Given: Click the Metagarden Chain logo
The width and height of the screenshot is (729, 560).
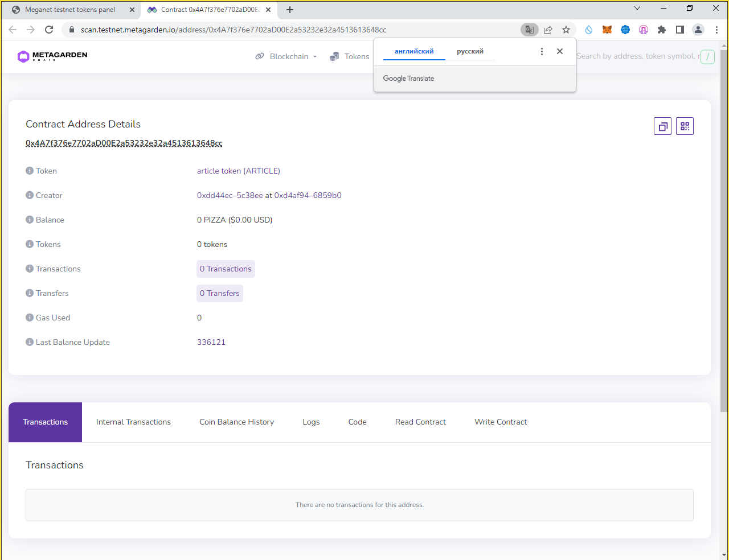Looking at the screenshot, I should (x=52, y=56).
